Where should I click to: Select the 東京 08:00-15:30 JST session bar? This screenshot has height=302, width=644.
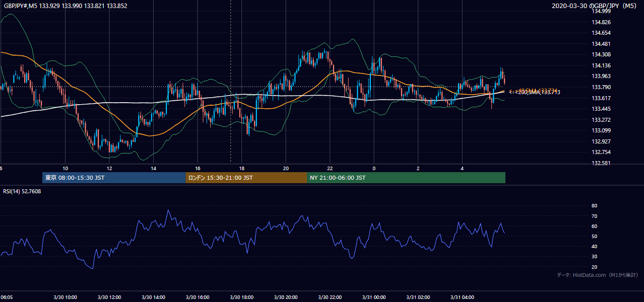pos(114,178)
